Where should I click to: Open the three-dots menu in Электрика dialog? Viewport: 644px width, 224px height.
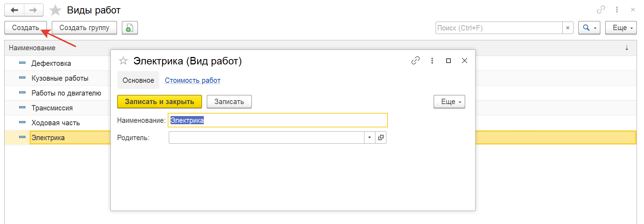[432, 61]
